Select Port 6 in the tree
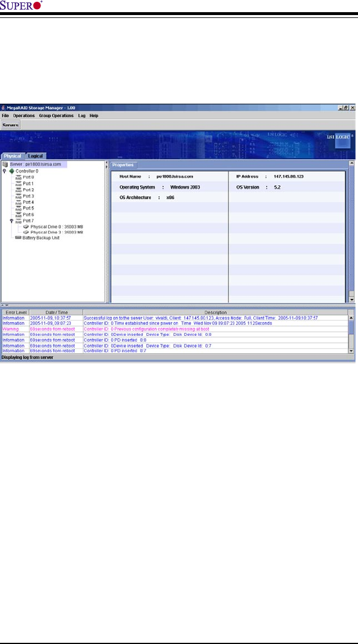358x644 pixels. pyautogui.click(x=28, y=214)
